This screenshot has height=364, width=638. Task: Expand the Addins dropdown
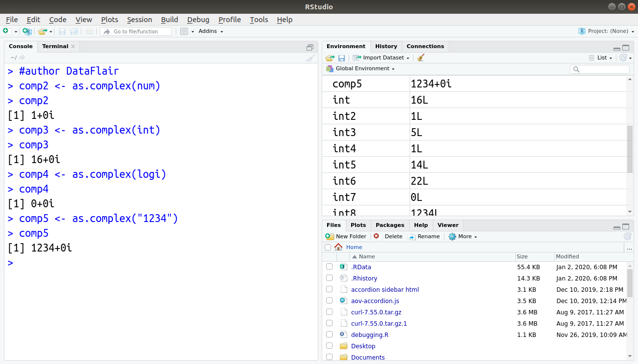tap(211, 31)
